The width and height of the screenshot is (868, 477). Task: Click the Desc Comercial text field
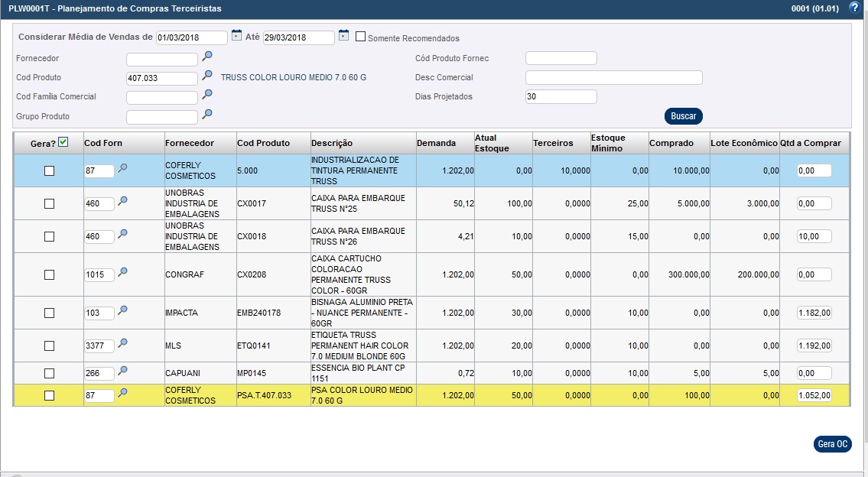(x=613, y=78)
